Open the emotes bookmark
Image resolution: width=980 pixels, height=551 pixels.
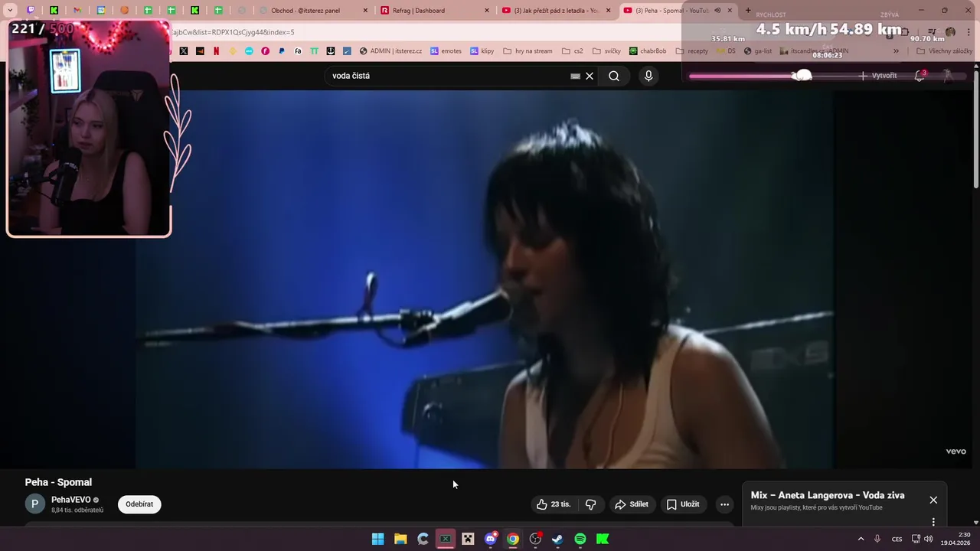click(x=446, y=51)
